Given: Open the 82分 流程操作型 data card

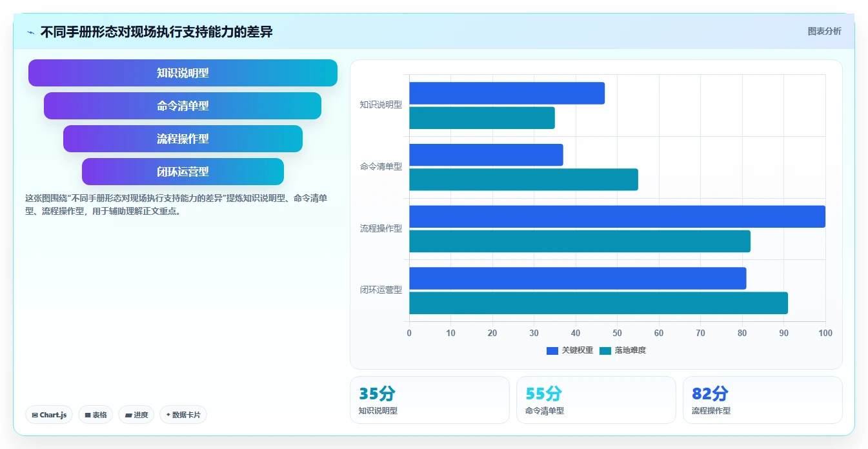Looking at the screenshot, I should click(763, 400).
